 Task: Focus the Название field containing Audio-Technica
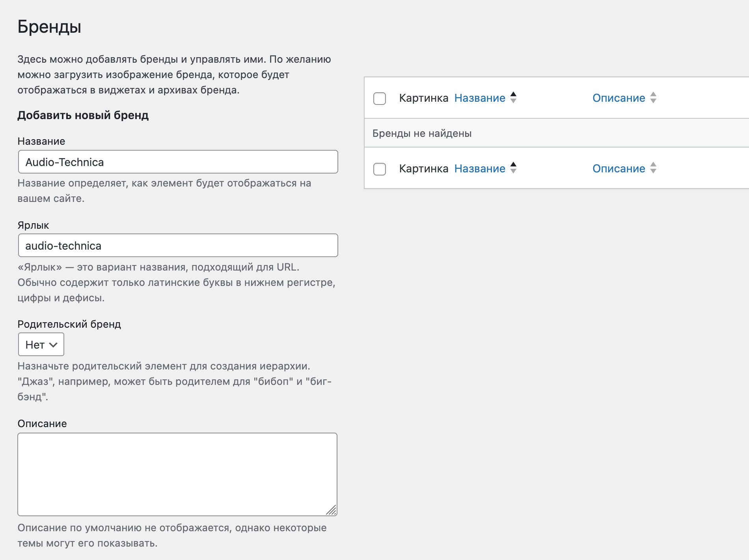178,162
